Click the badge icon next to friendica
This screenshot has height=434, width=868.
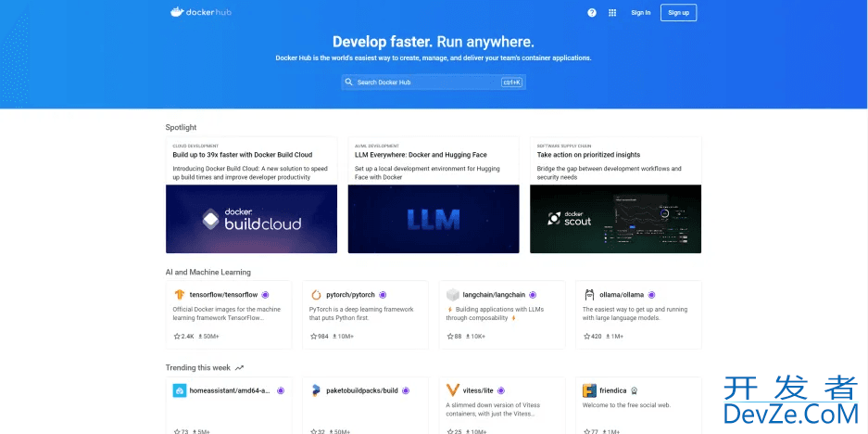[635, 390]
